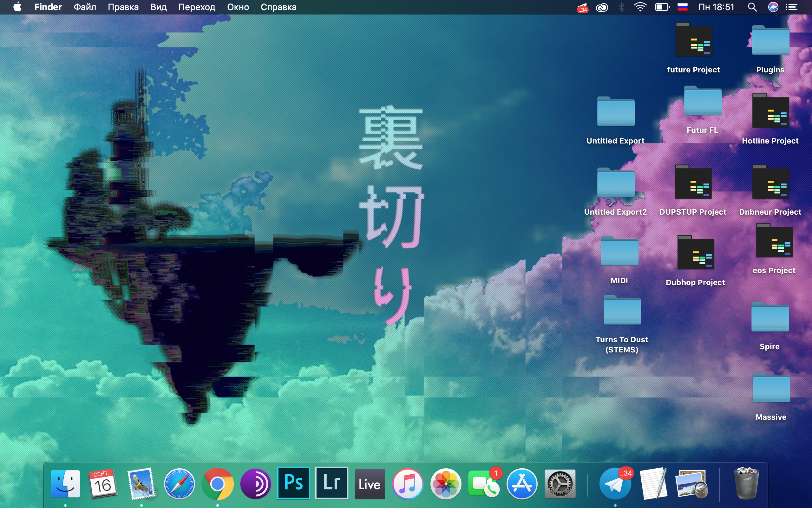This screenshot has height=508, width=812.
Task: Open the Справка menu
Action: [278, 7]
